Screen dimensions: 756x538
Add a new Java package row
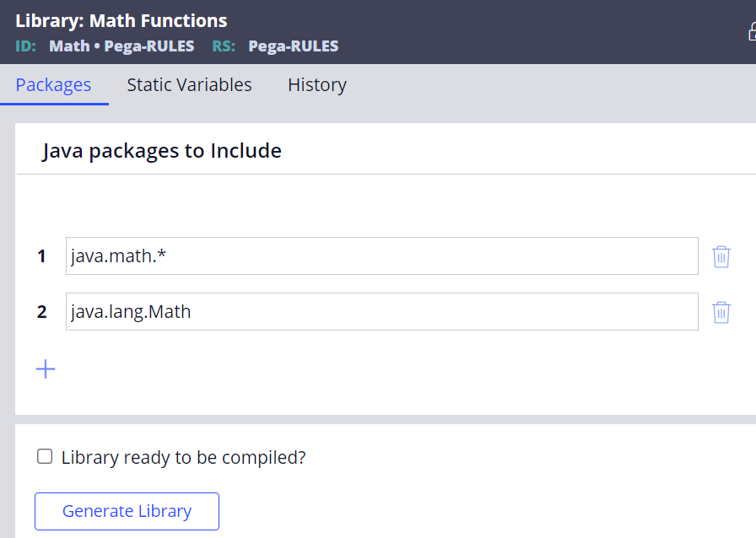(46, 369)
